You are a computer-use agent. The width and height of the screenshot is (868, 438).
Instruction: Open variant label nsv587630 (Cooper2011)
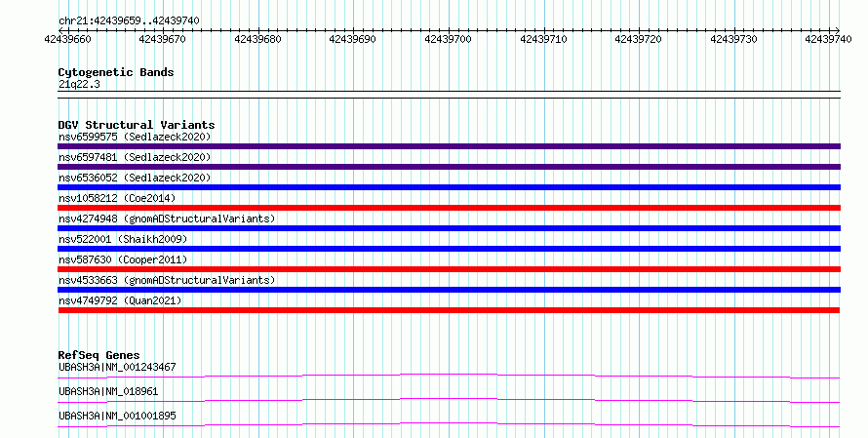pos(123,259)
